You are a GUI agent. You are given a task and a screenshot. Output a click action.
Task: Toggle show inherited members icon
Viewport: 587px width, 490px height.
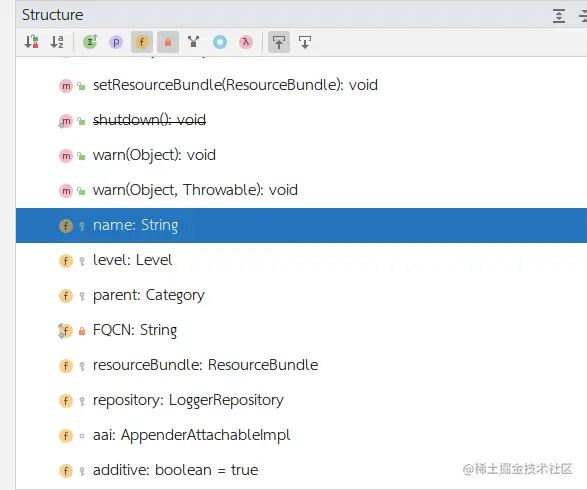click(90, 42)
